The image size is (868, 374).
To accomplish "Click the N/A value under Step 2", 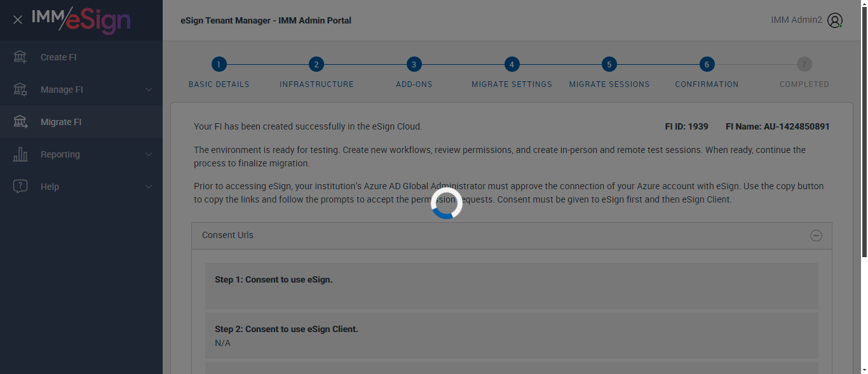I will pos(222,343).
